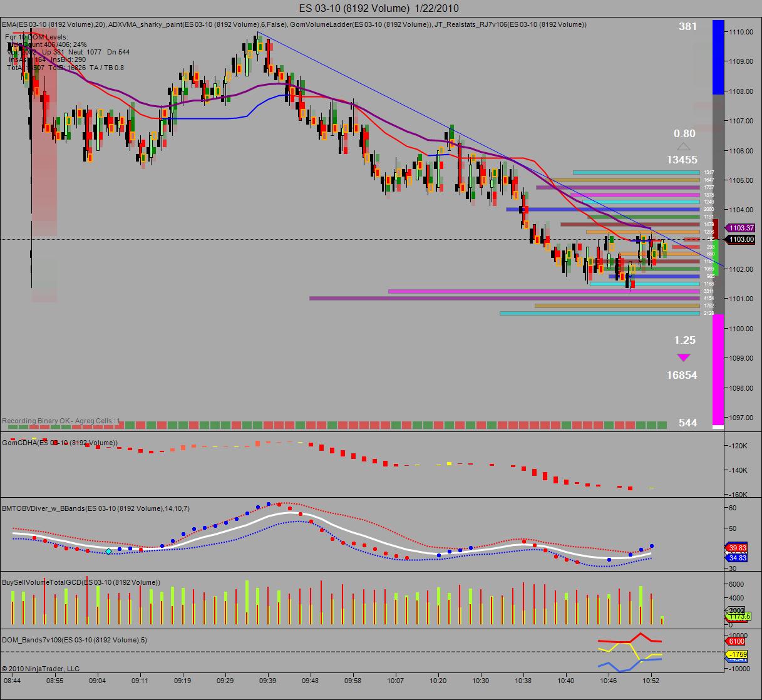The height and width of the screenshot is (700, 762).
Task: Click the yellow -1759 DOM_Bands marker
Action: [x=735, y=655]
